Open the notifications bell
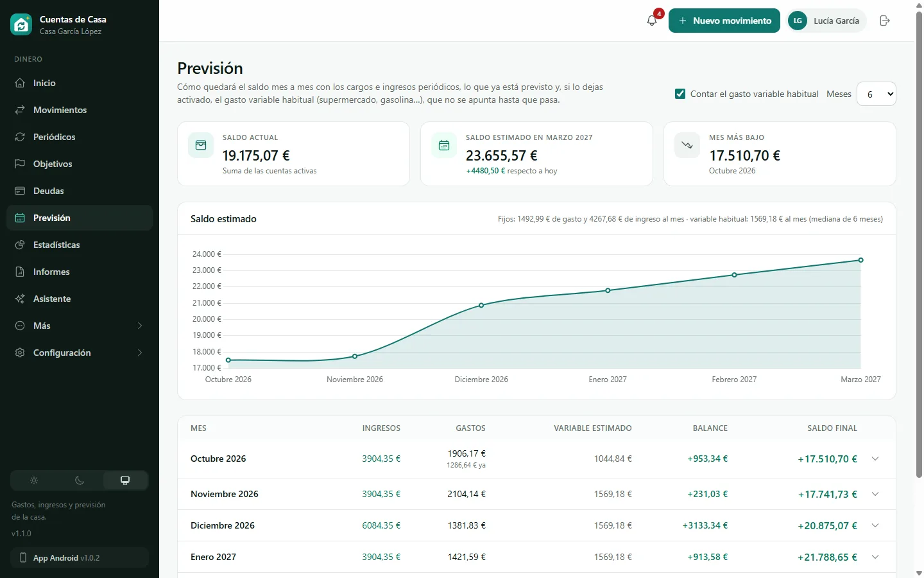Screen dimensions: 924x578 (652, 21)
